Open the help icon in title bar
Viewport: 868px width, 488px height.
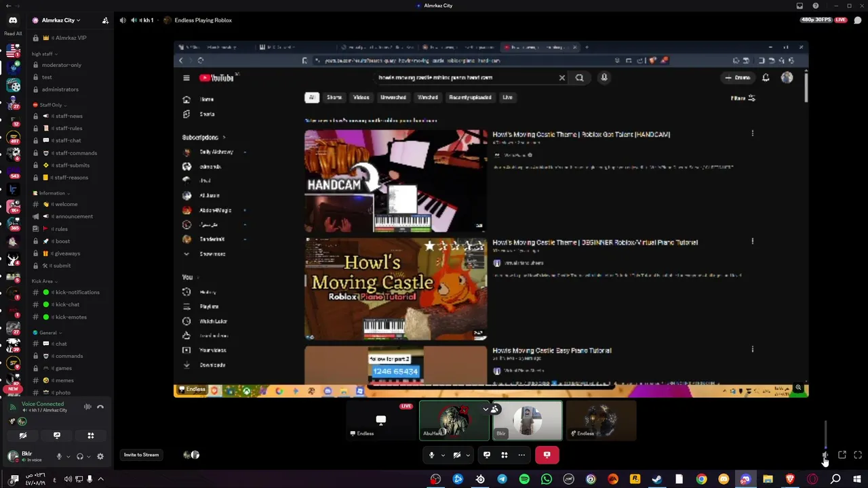pos(815,5)
